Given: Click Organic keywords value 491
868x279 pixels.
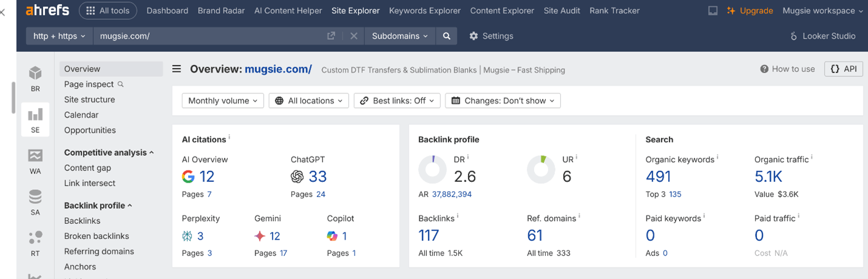Looking at the screenshot, I should [659, 176].
